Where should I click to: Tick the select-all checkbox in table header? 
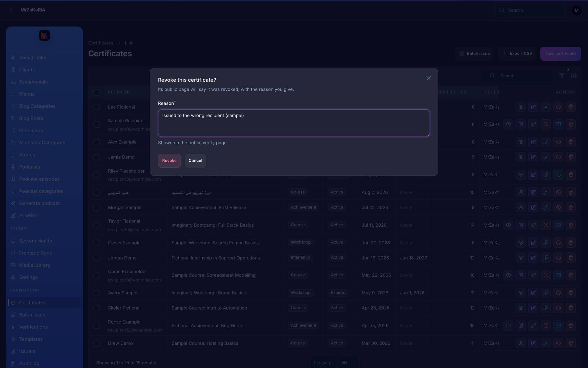coord(97,92)
